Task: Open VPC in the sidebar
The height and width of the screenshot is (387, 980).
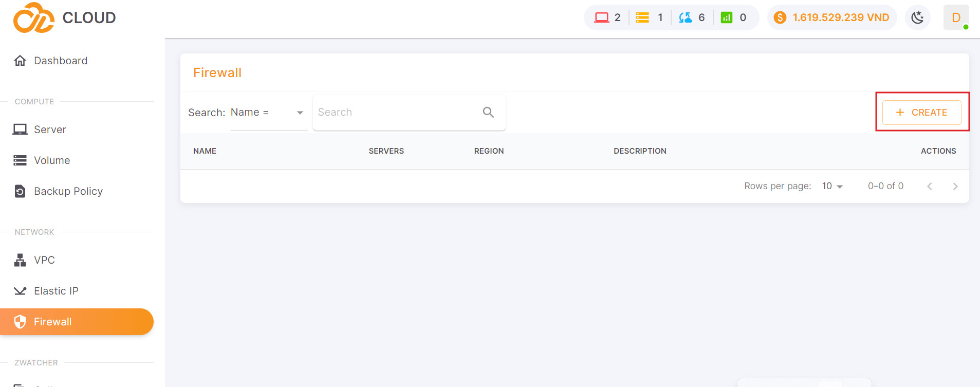Action: [77, 260]
